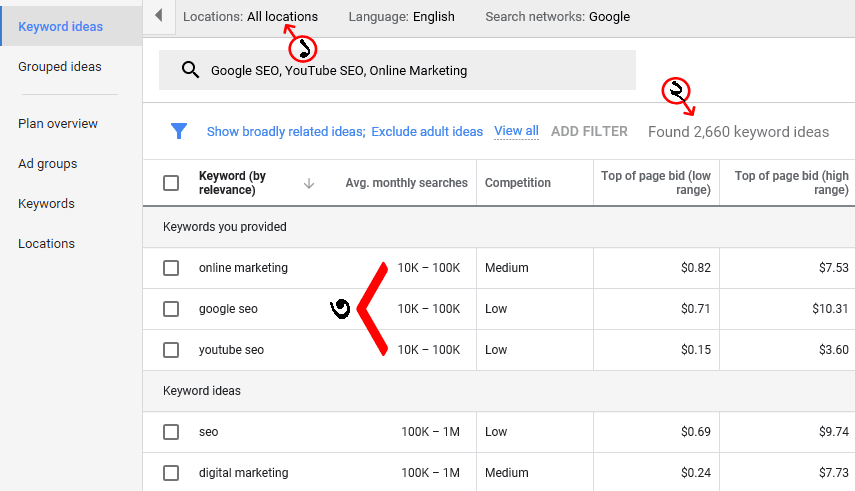Open the Locations: All locations setting

(x=250, y=16)
